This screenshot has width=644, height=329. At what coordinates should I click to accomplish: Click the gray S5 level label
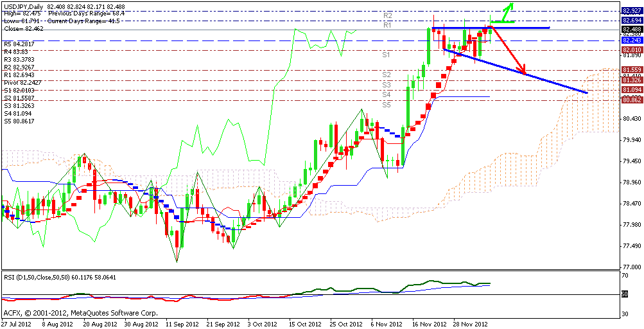(387, 104)
